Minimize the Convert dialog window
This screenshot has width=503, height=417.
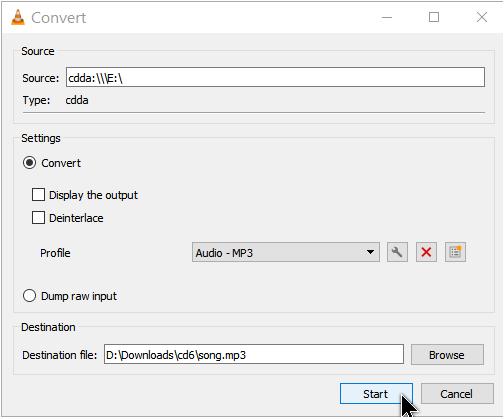(387, 17)
